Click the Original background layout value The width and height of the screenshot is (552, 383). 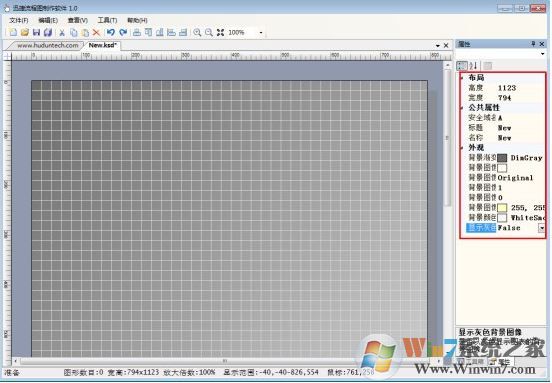click(515, 178)
